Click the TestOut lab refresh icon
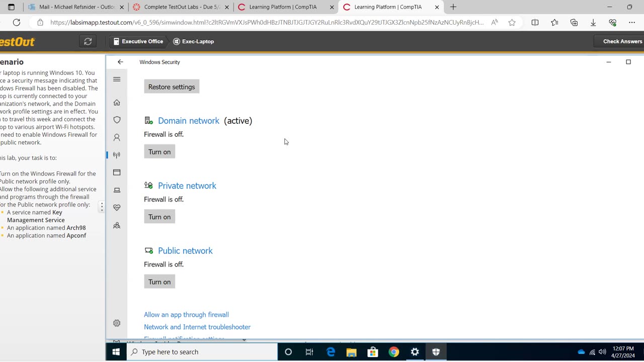Image resolution: width=644 pixels, height=362 pixels. [88, 42]
